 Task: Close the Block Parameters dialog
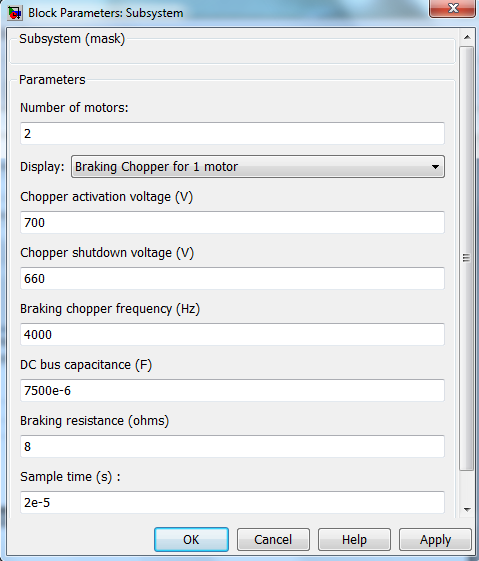453,8
